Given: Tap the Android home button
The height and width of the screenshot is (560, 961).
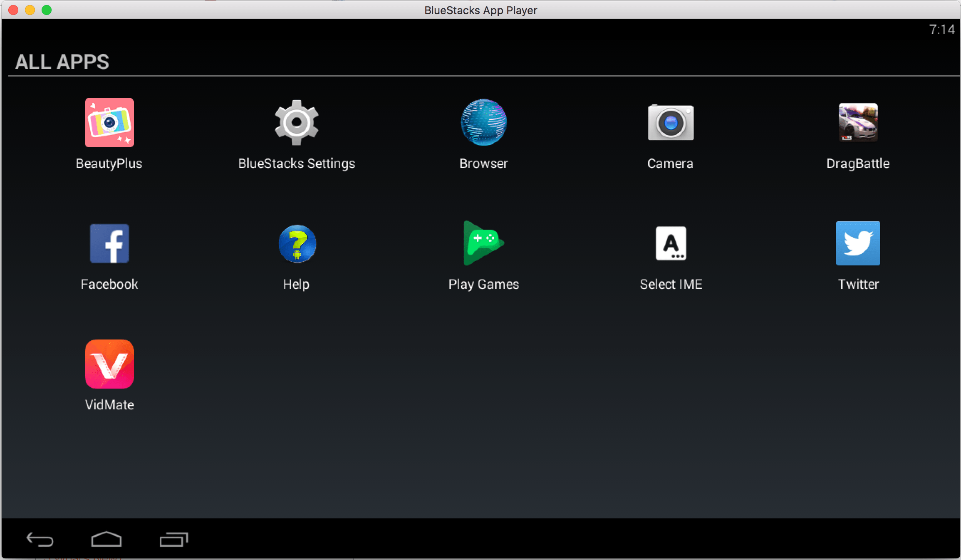Looking at the screenshot, I should point(107,539).
